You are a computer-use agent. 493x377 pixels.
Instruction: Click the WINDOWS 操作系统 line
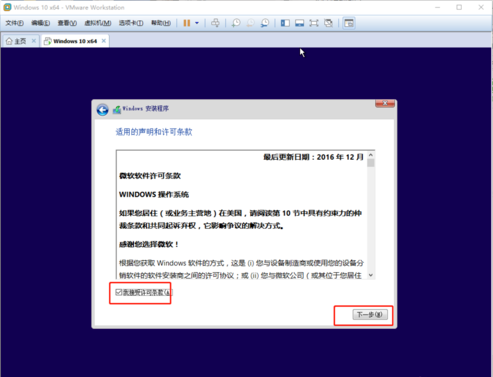154,194
